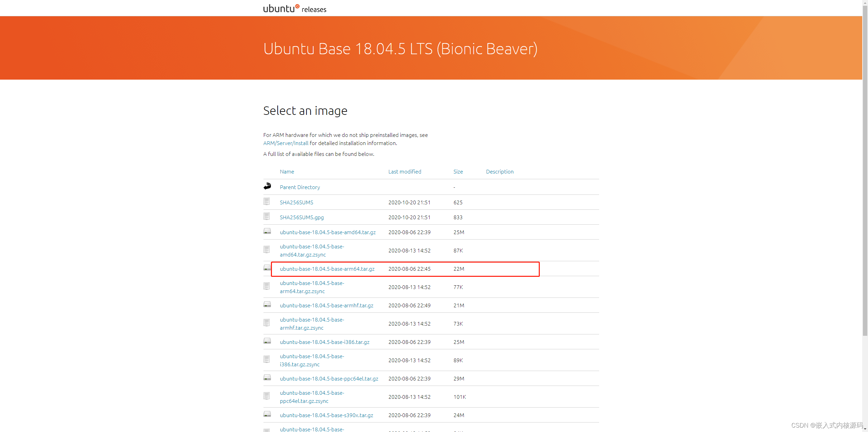Sort the list by Size column

pyautogui.click(x=458, y=171)
